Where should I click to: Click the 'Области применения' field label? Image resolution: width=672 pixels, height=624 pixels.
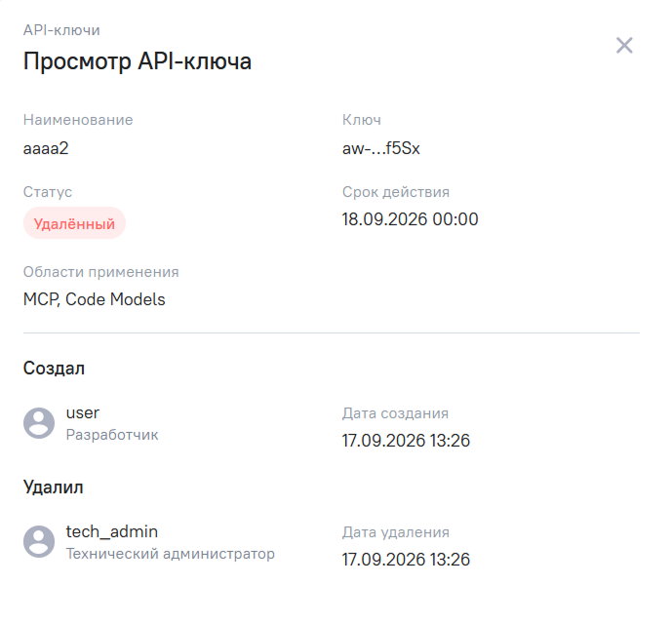[100, 272]
